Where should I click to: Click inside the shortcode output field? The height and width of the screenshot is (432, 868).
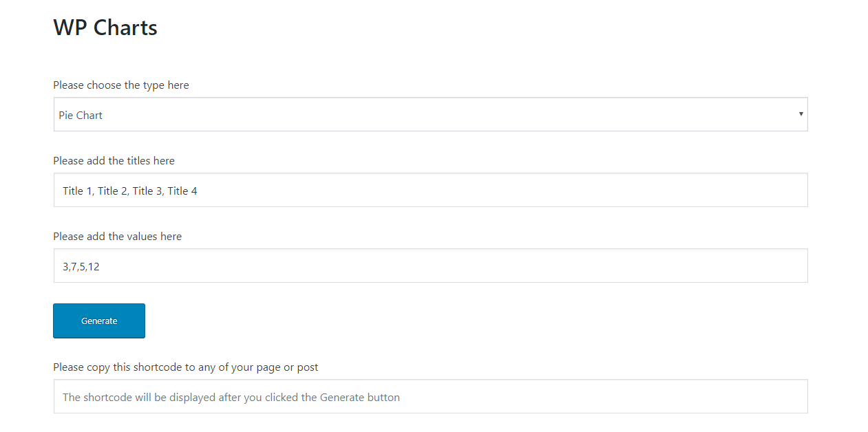430,396
